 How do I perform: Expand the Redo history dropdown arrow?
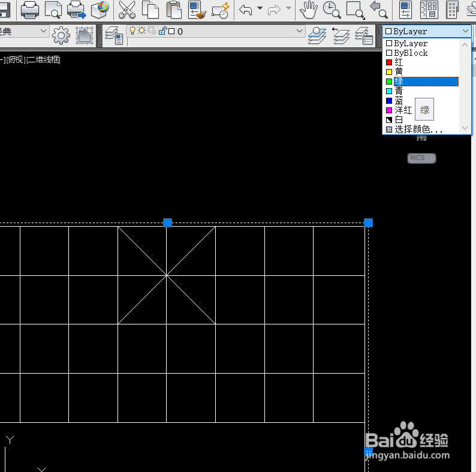pyautogui.click(x=288, y=8)
